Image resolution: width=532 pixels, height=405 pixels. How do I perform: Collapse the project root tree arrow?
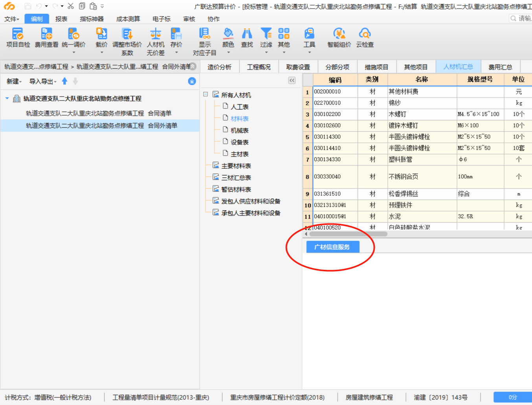click(x=7, y=98)
